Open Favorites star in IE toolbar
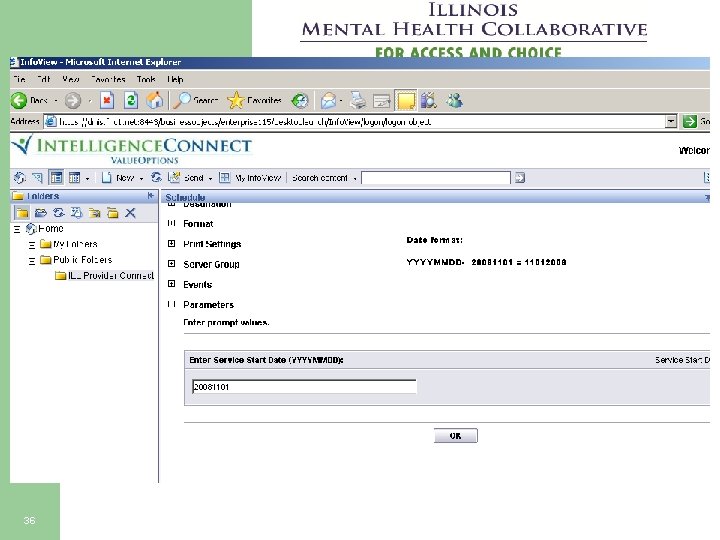This screenshot has height=540, width=720. pos(236,100)
